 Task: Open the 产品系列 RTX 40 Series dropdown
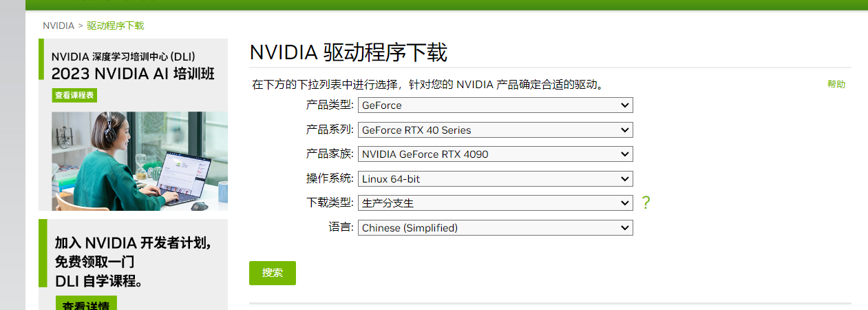494,130
